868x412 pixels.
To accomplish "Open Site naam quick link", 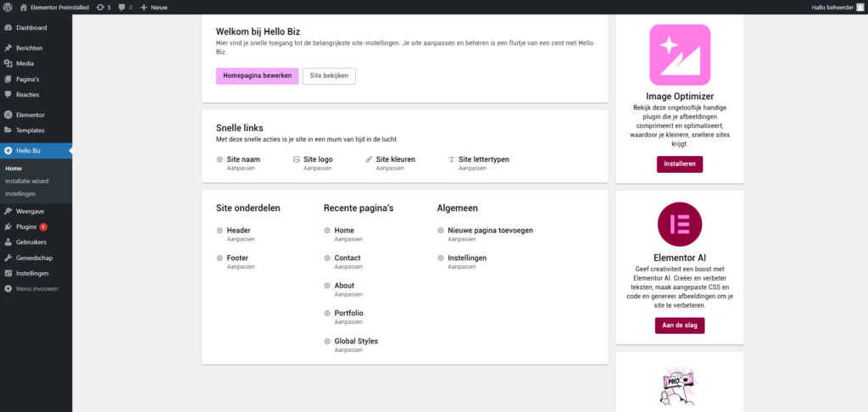I will point(243,159).
